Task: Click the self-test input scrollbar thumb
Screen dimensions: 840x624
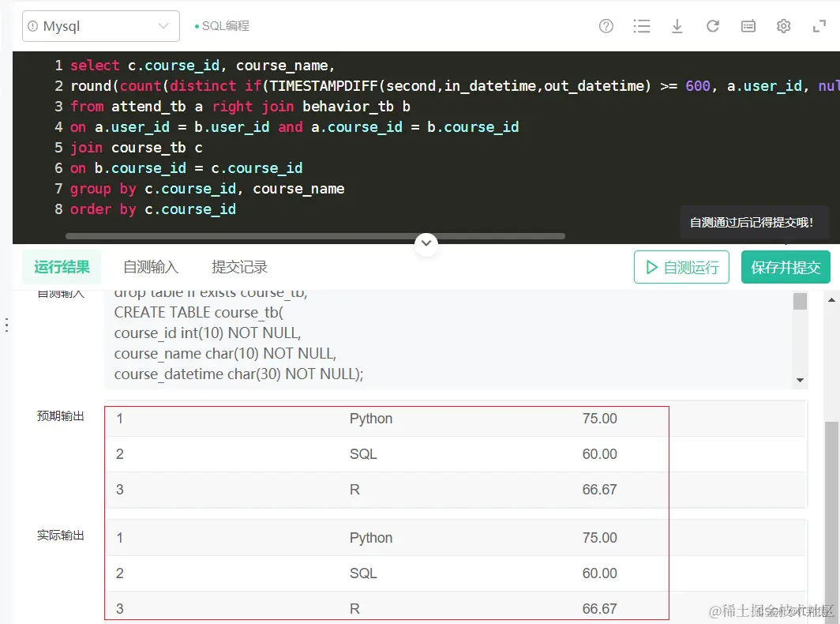Action: (800, 301)
